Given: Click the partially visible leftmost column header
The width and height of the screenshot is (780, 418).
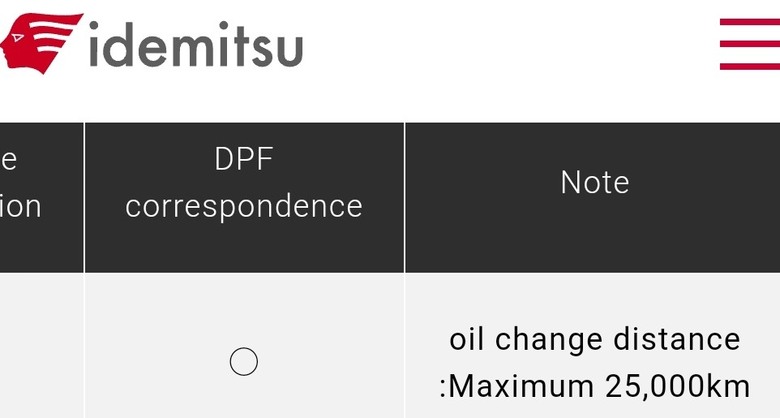Looking at the screenshot, I should [41, 198].
